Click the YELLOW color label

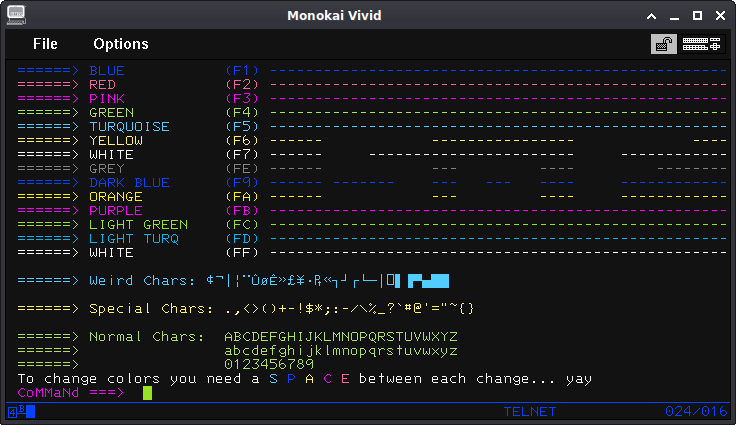pyautogui.click(x=116, y=141)
